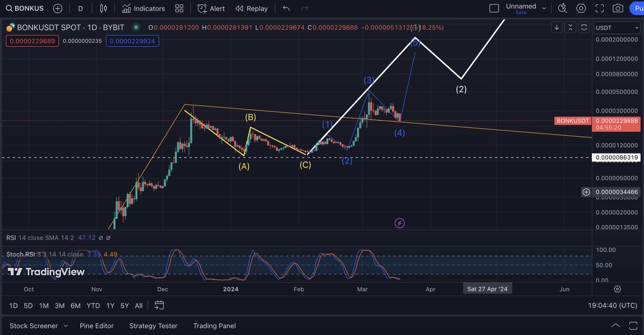Click the green market status dot
644x335 pixels.
(136, 27)
